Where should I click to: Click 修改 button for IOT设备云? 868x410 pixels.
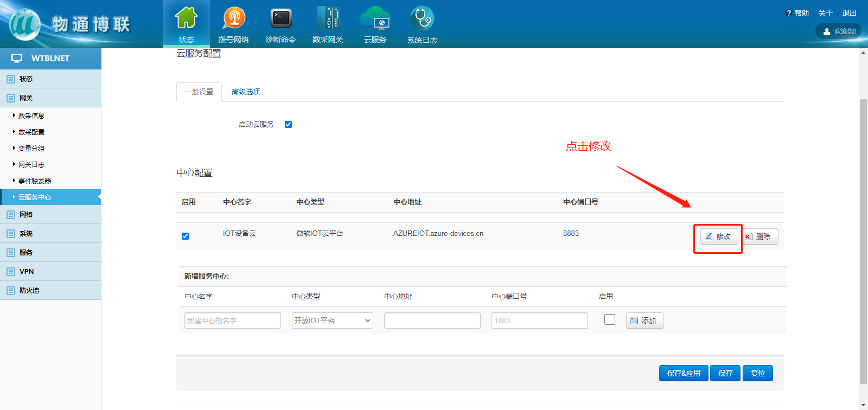719,236
